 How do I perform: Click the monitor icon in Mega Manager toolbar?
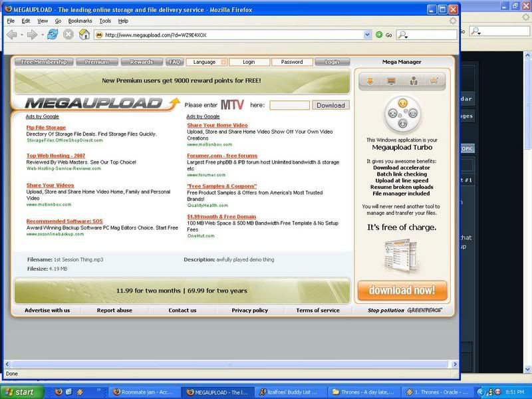(x=391, y=81)
